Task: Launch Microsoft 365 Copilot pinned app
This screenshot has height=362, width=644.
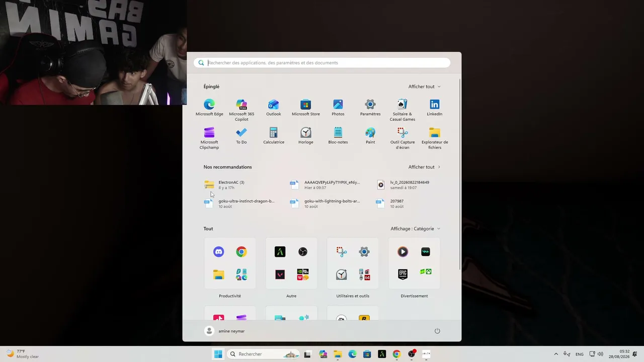Action: pos(242,110)
